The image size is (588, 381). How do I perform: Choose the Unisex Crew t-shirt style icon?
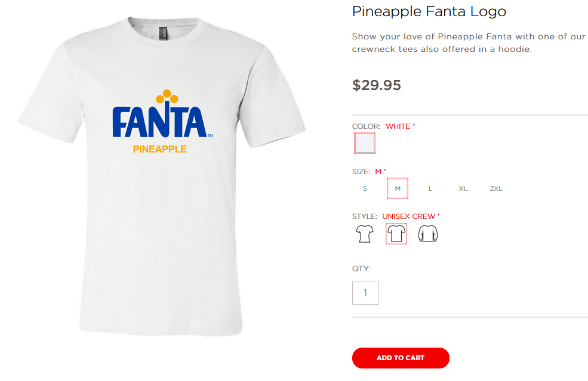pos(396,234)
